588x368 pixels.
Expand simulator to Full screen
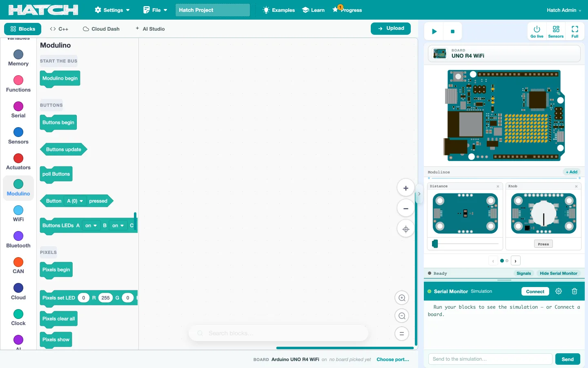pos(575,31)
